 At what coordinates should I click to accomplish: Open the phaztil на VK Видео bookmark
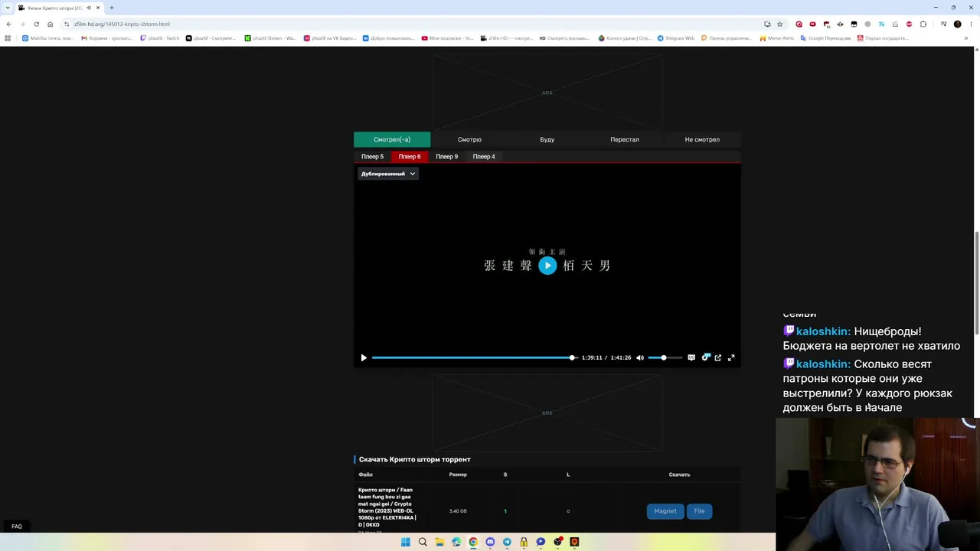click(x=330, y=38)
